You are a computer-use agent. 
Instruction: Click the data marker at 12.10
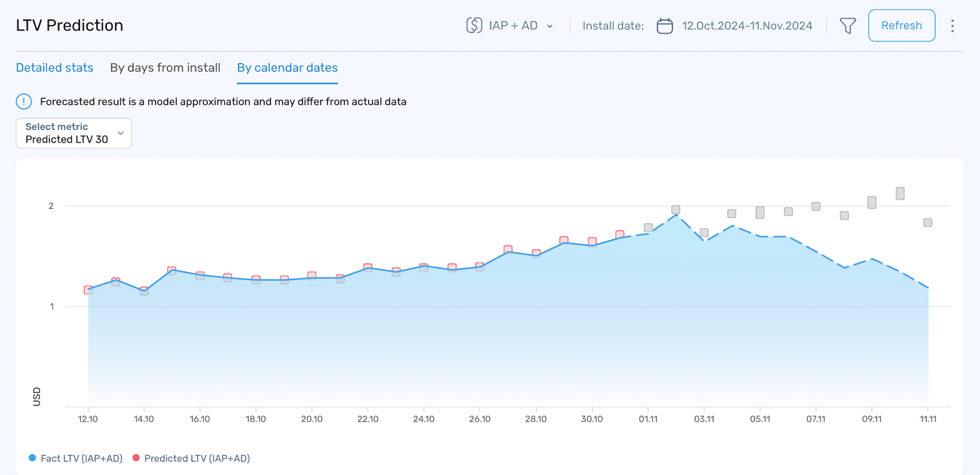pos(88,290)
